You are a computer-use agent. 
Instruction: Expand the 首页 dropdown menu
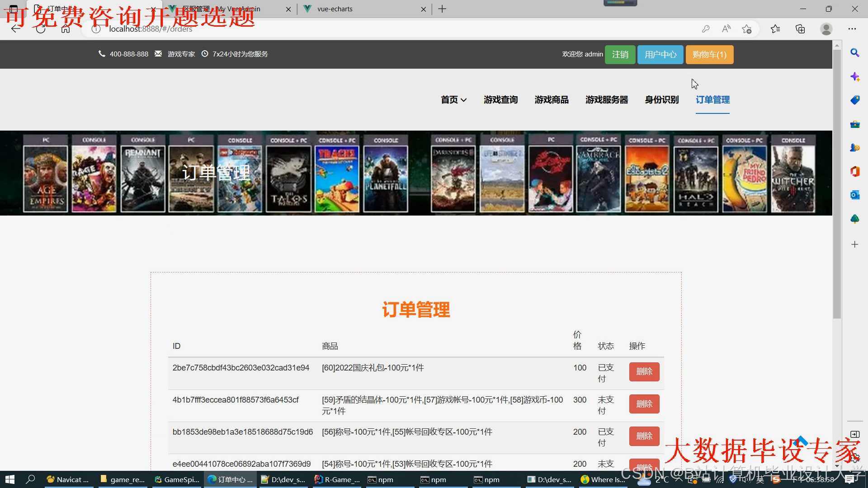tap(453, 100)
